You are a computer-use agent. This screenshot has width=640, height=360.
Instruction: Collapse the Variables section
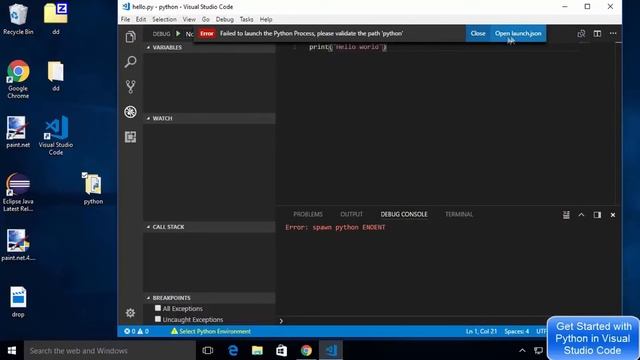click(x=209, y=47)
